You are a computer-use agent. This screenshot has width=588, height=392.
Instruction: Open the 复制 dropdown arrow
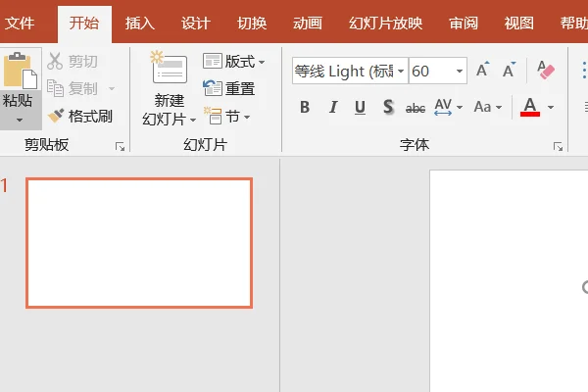[112, 89]
